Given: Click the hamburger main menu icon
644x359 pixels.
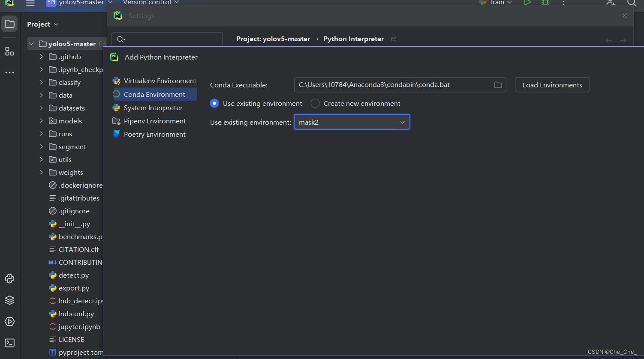Looking at the screenshot, I should tap(30, 3).
